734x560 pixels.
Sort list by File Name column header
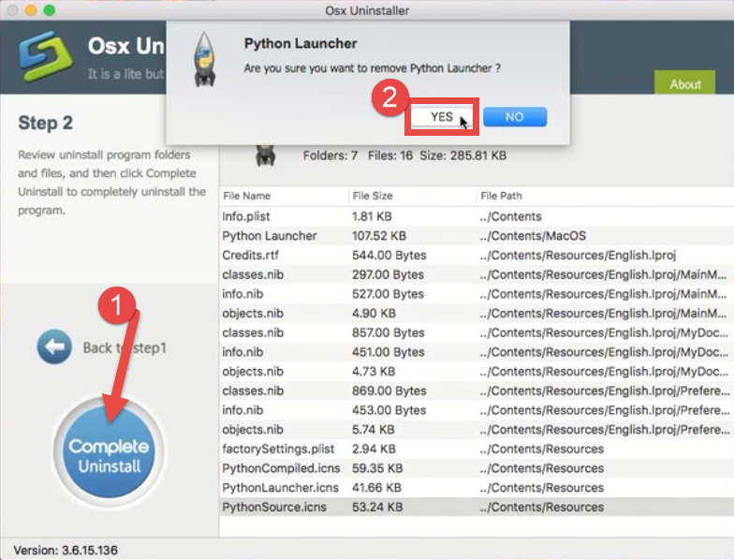click(x=246, y=196)
